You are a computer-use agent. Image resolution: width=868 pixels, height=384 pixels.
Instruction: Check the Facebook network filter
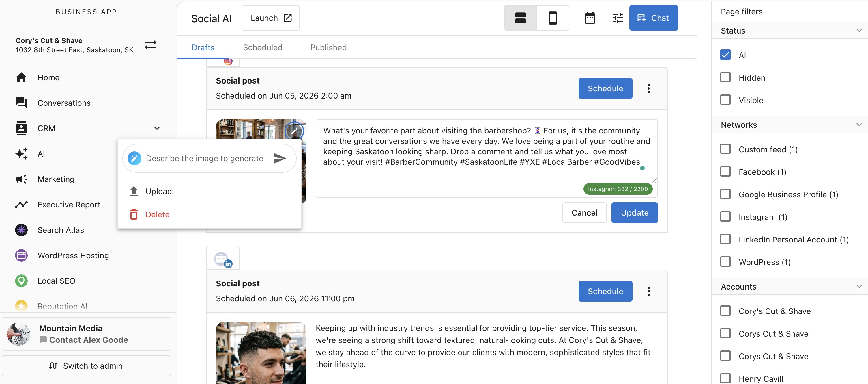(x=725, y=172)
